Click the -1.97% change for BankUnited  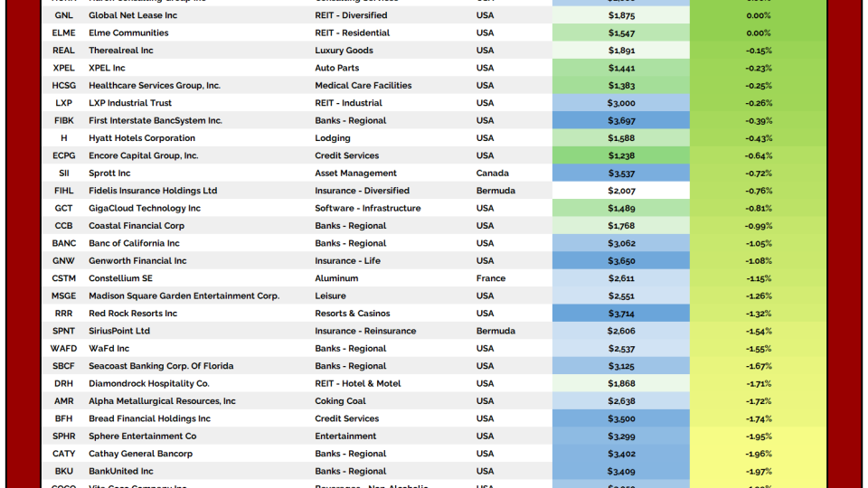click(759, 472)
